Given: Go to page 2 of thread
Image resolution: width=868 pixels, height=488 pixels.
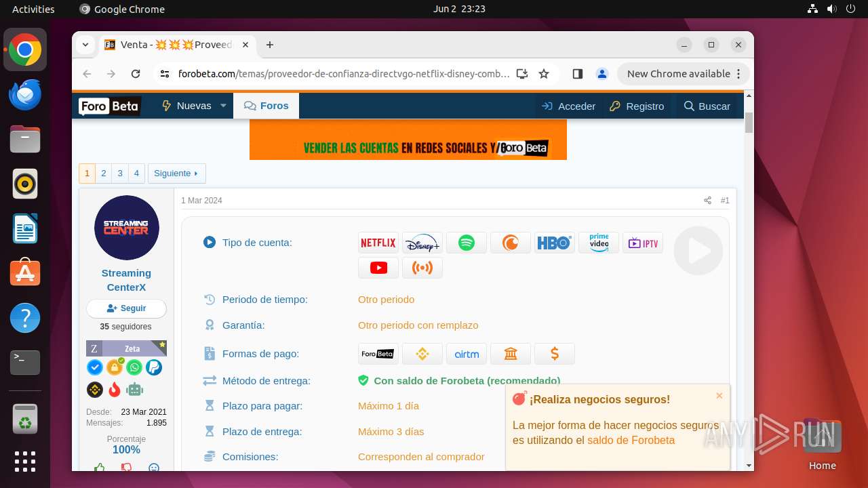Looking at the screenshot, I should pyautogui.click(x=104, y=174).
